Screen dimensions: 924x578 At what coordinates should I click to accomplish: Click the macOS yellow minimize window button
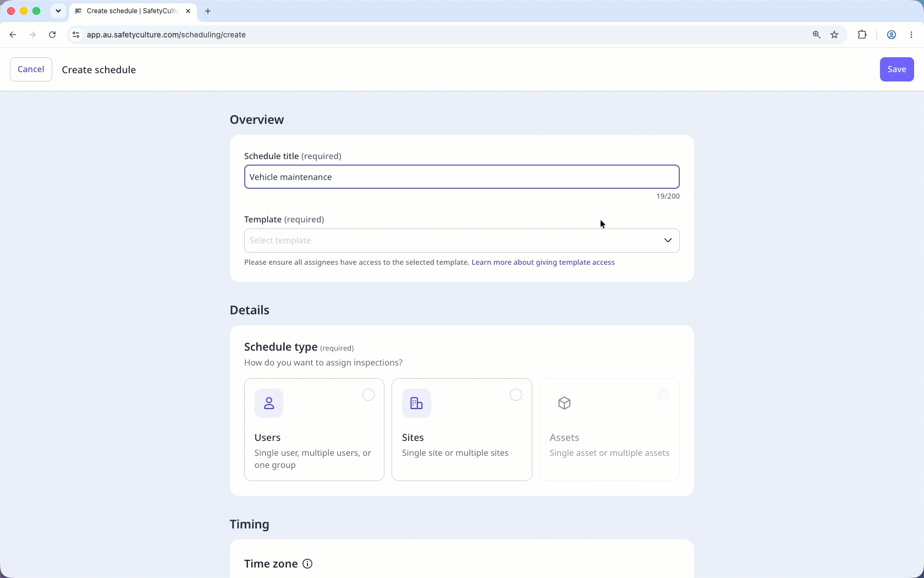tap(24, 11)
